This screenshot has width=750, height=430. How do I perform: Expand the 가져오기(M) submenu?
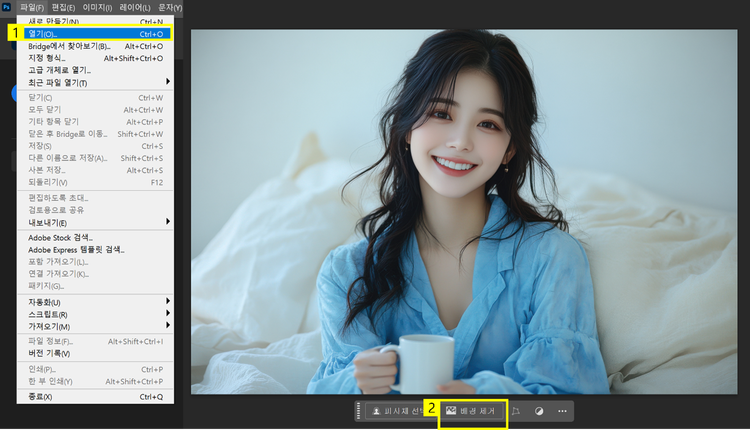95,327
